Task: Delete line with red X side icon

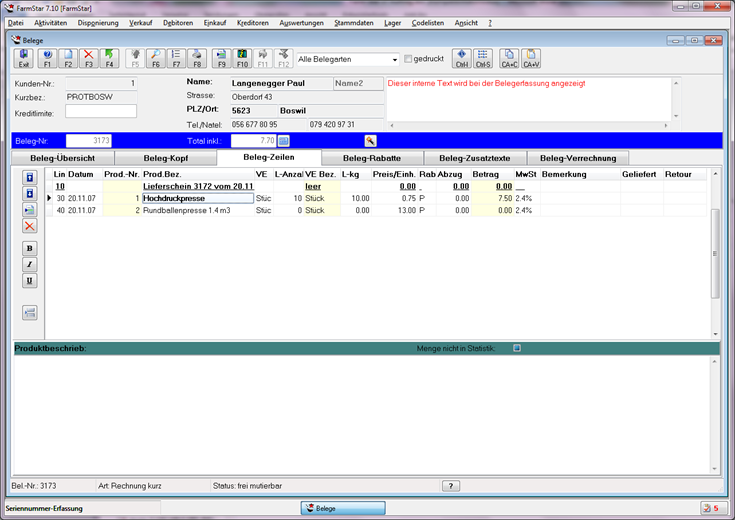Action: 30,226
